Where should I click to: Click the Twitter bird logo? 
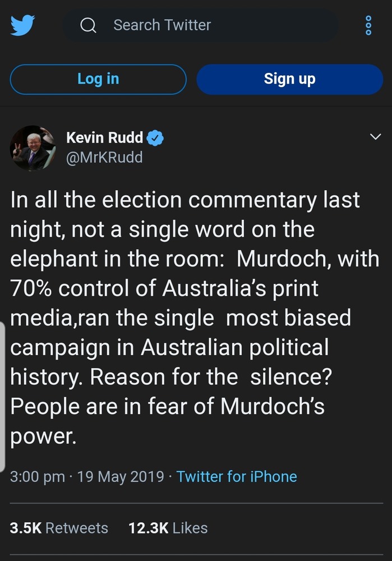[23, 26]
